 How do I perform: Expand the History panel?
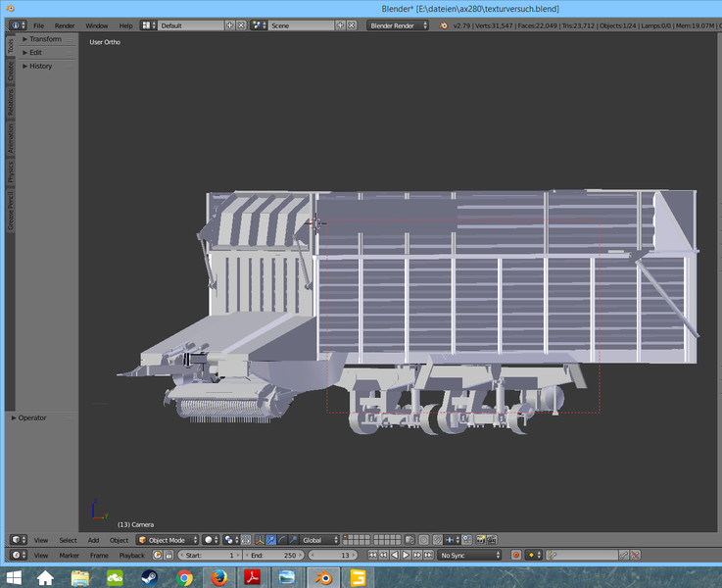(39, 66)
